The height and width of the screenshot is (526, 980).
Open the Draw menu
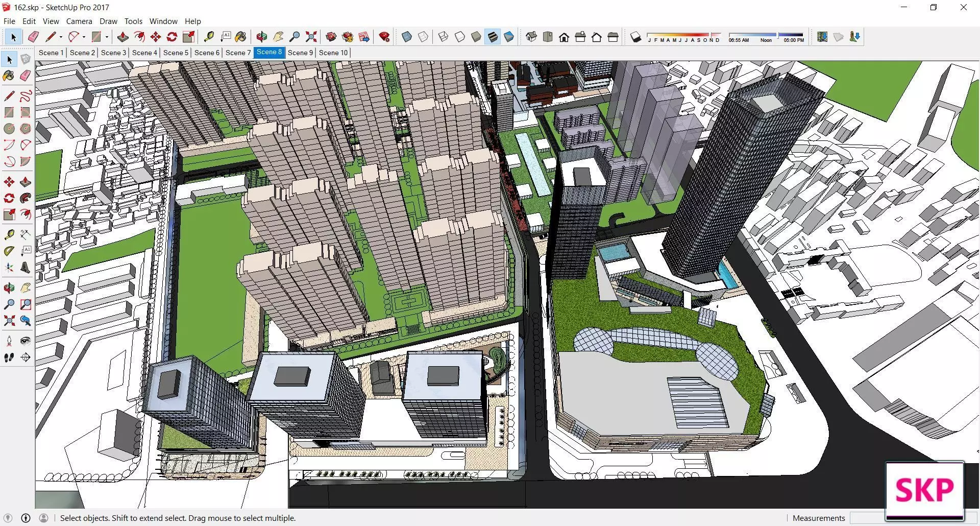[x=108, y=21]
